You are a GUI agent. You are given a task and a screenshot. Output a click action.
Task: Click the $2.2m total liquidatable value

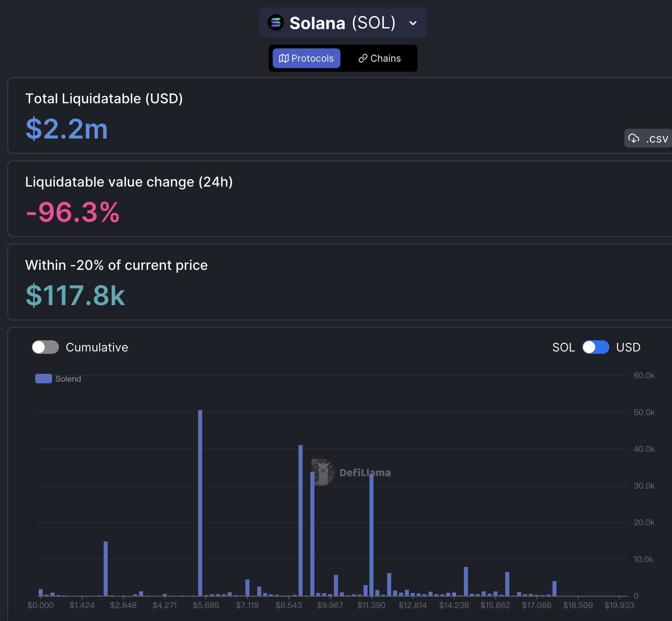[67, 129]
